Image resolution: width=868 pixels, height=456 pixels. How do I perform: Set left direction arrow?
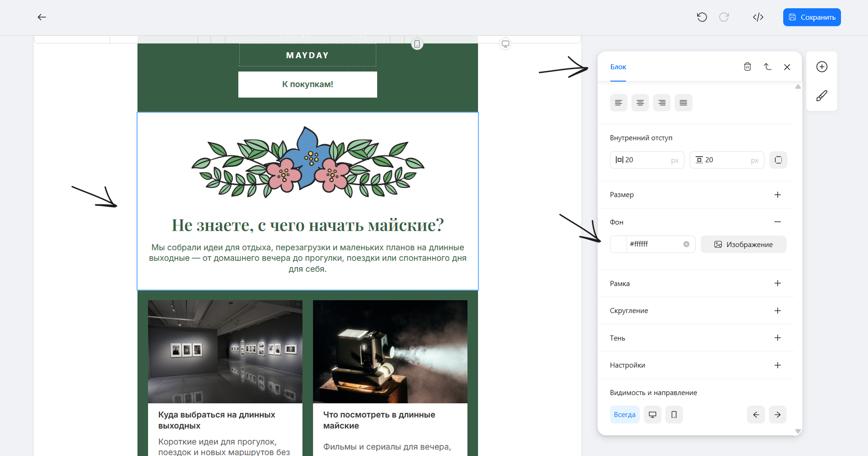(x=756, y=415)
